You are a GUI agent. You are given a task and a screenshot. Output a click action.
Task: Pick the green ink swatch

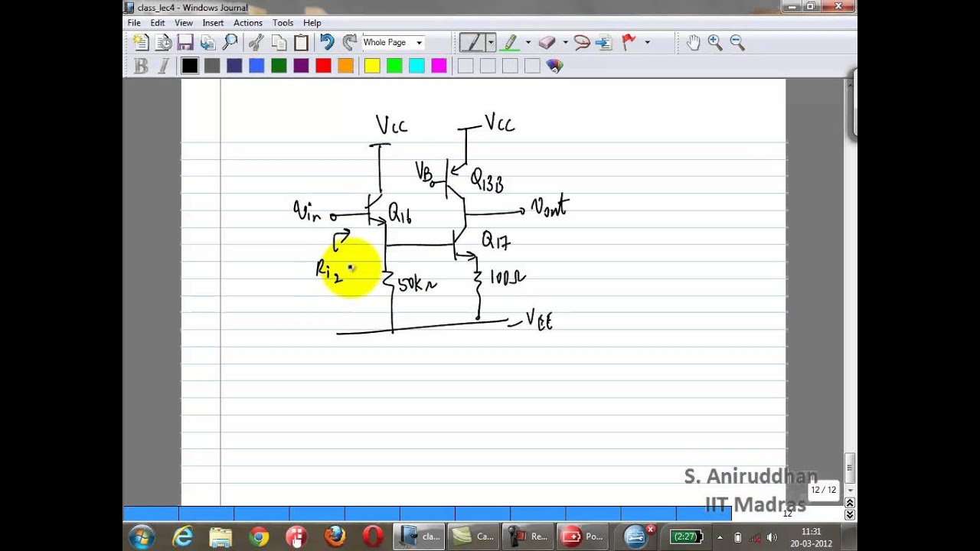(x=279, y=67)
